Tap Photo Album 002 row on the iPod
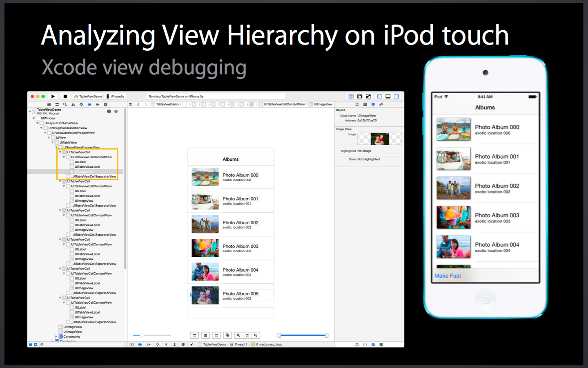Viewport: 588px width, 368px height. (486, 188)
